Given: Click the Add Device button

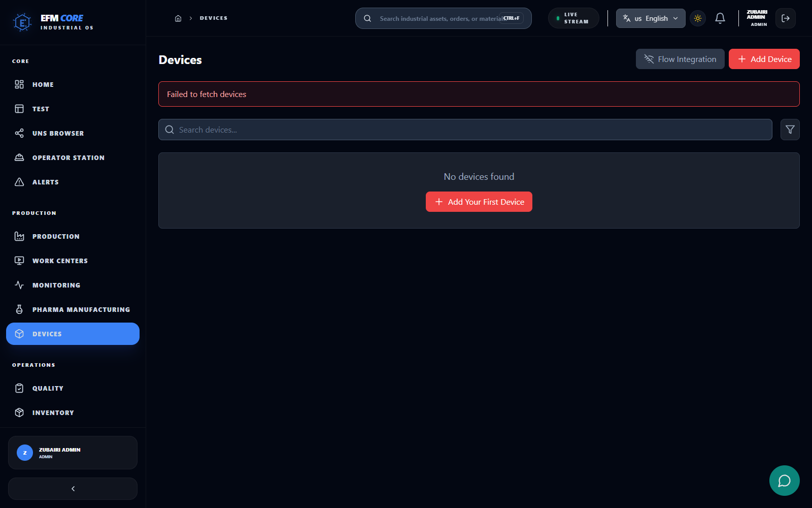Looking at the screenshot, I should 764,59.
